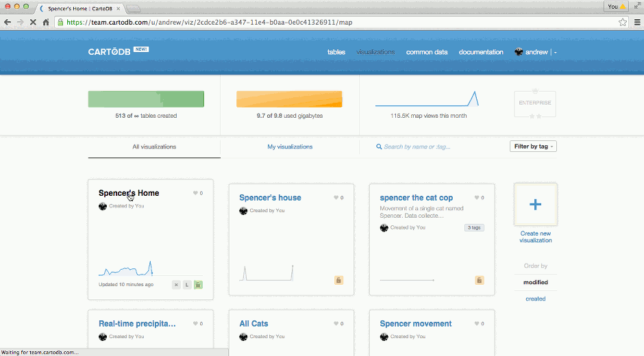
Task: Delete Spencer's Home with the x icon
Action: [x=176, y=285]
